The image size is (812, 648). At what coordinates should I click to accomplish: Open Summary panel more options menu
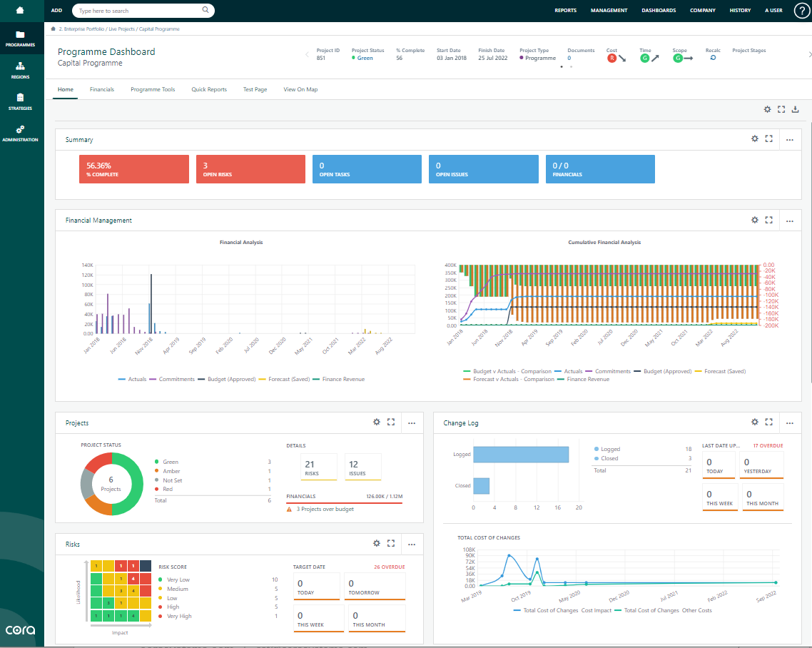(790, 140)
